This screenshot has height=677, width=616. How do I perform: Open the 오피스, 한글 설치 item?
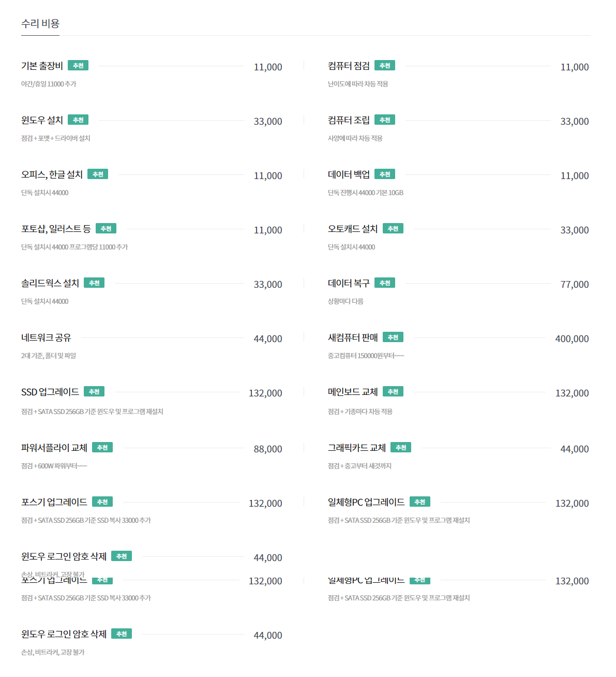(52, 175)
